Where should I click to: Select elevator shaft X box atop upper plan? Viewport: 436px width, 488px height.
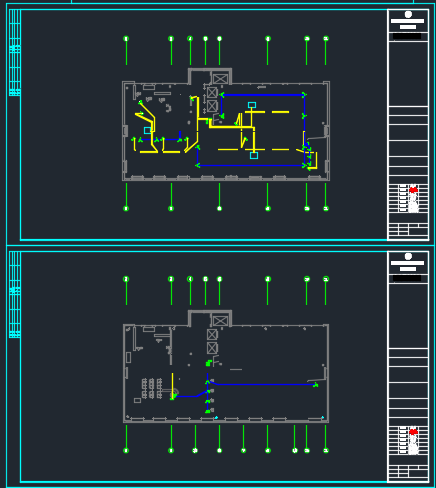point(220,79)
